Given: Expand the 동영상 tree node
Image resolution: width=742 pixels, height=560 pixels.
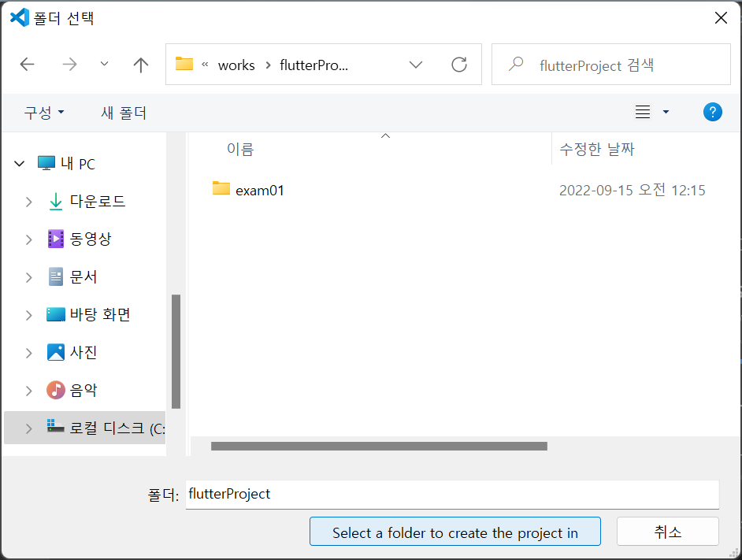Looking at the screenshot, I should (x=29, y=239).
